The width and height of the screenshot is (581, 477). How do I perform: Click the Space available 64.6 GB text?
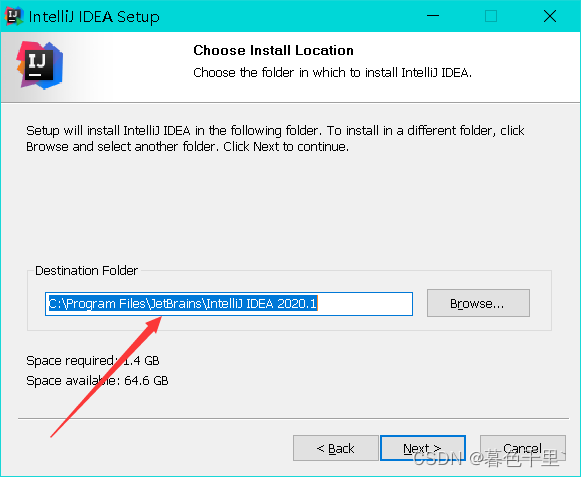tap(97, 381)
